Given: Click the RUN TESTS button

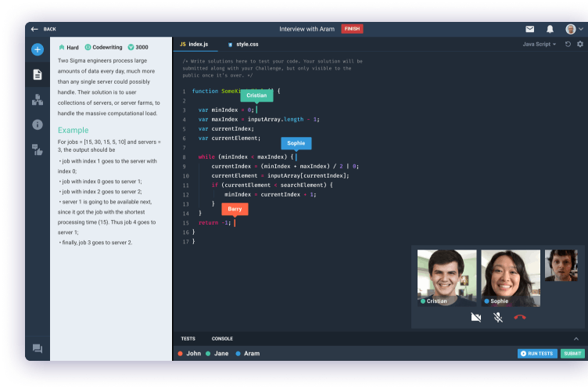Looking at the screenshot, I should click(x=537, y=354).
